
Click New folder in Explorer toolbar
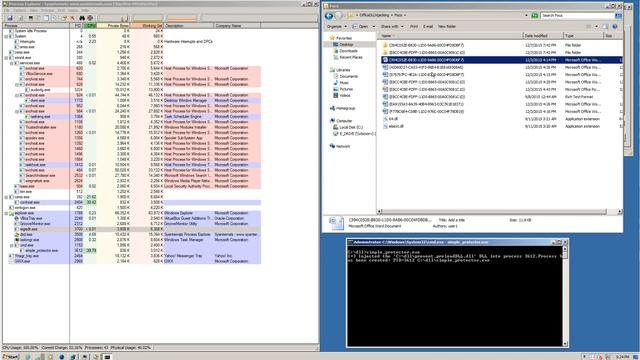coord(447,27)
